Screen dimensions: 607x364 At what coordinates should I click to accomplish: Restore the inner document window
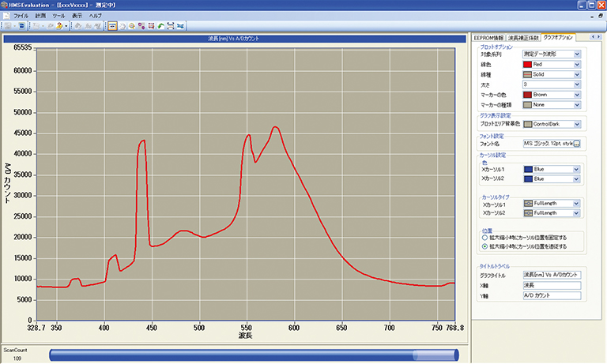601,16
